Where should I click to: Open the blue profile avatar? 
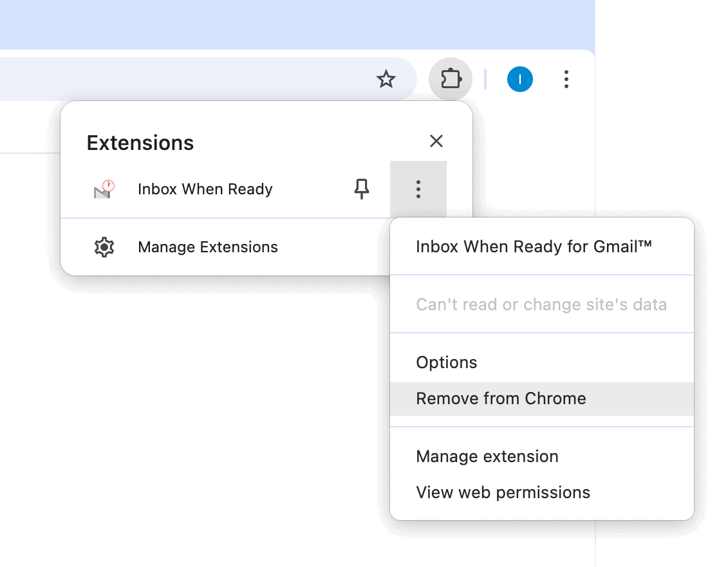[x=519, y=79]
